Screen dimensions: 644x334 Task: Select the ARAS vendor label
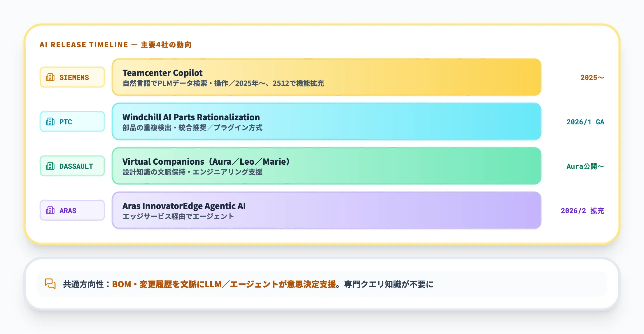pyautogui.click(x=68, y=211)
